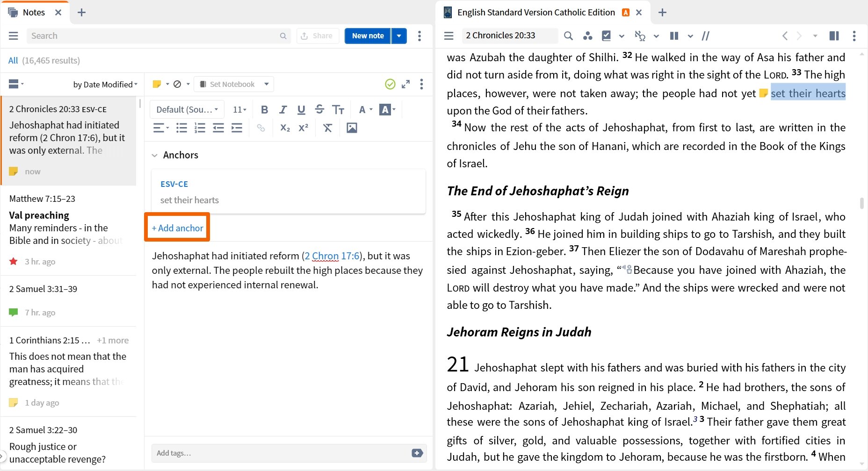Open the Notes panel hamburger menu
Image resolution: width=868 pixels, height=471 pixels.
click(x=14, y=36)
